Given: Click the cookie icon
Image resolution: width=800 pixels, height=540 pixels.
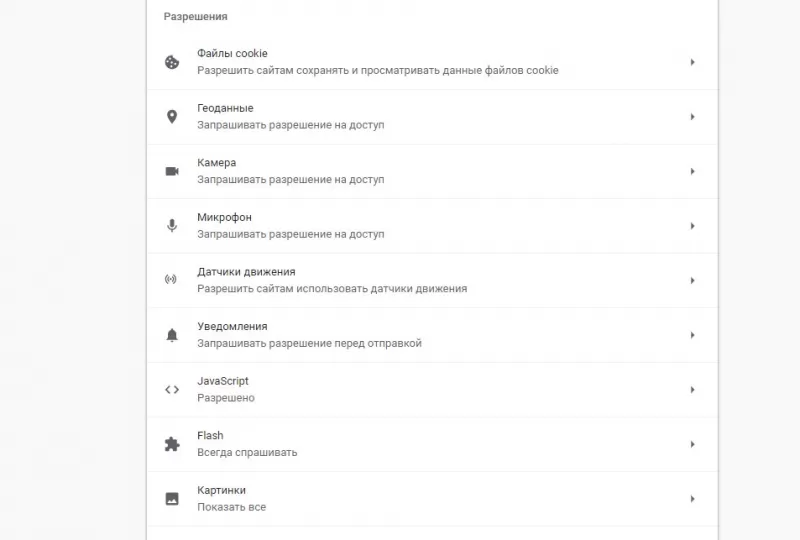Looking at the screenshot, I should (171, 62).
